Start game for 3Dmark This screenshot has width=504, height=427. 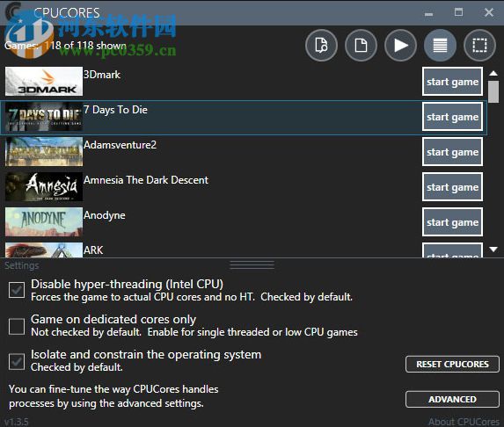coord(452,82)
